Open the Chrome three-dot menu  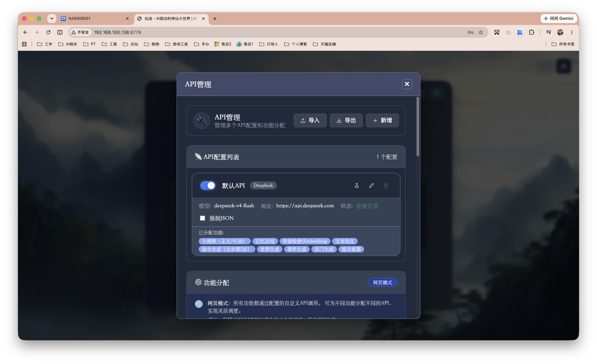(571, 32)
